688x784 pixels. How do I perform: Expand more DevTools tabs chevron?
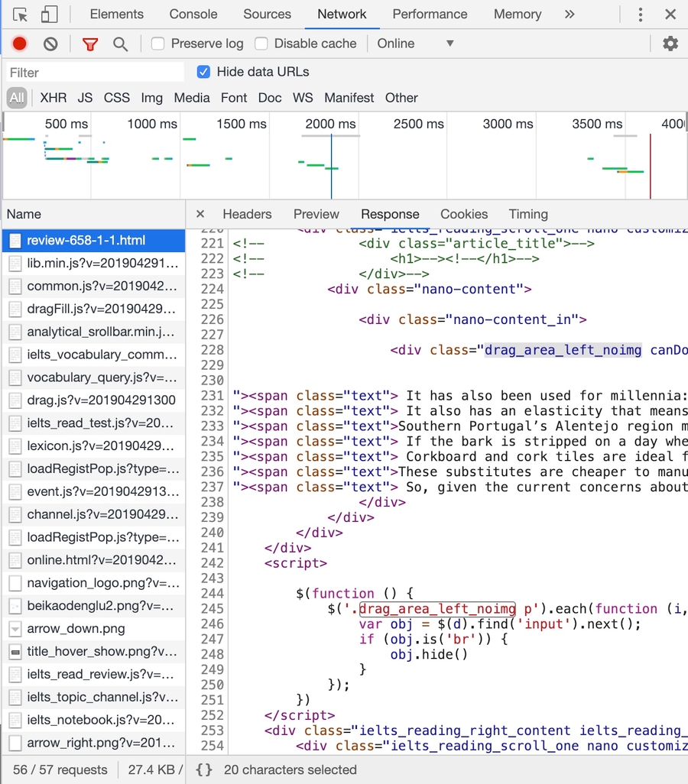click(569, 15)
